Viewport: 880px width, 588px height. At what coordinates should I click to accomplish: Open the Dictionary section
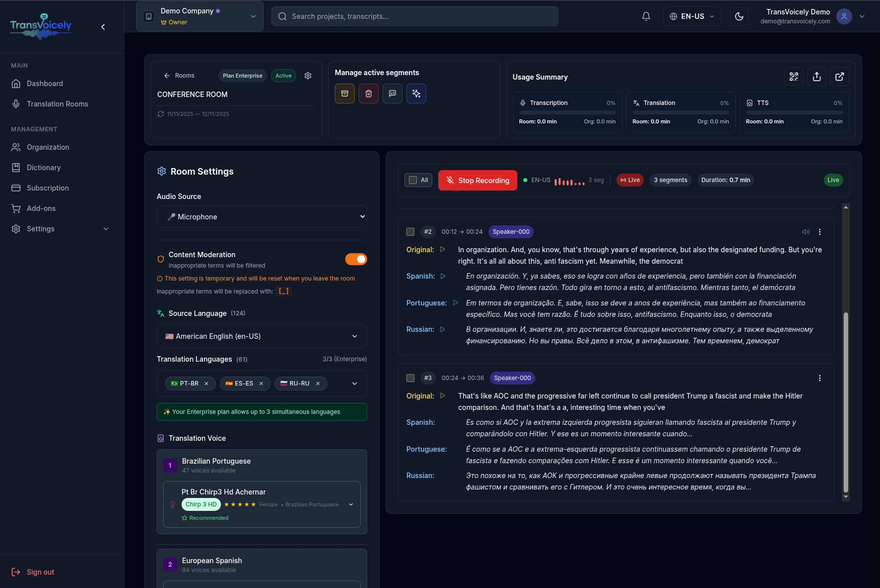(x=44, y=167)
